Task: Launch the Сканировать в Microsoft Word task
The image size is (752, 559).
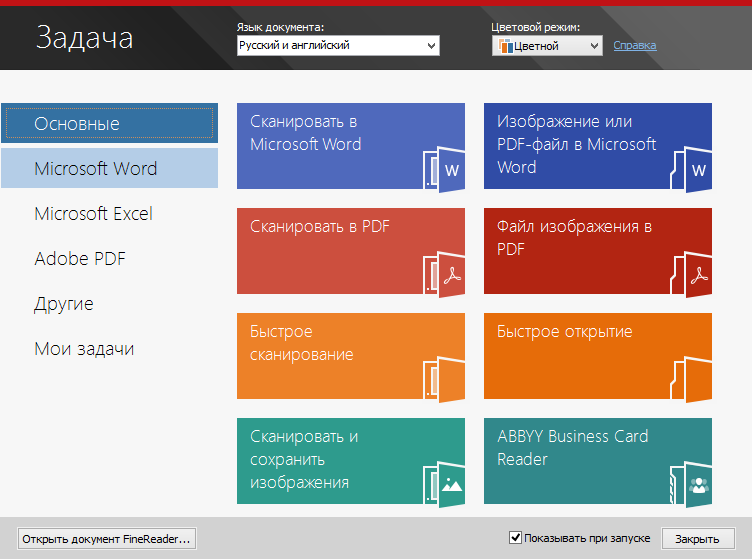Action: click(351, 146)
